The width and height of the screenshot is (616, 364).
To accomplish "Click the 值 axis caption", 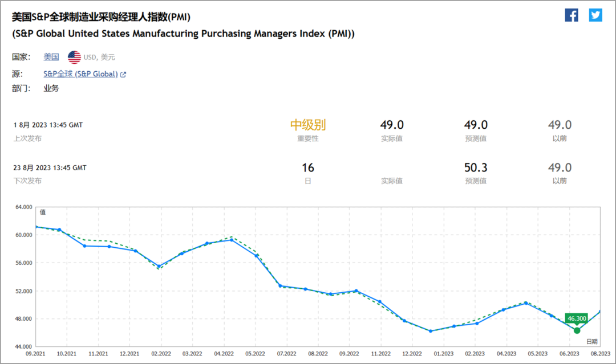I will click(x=43, y=212).
